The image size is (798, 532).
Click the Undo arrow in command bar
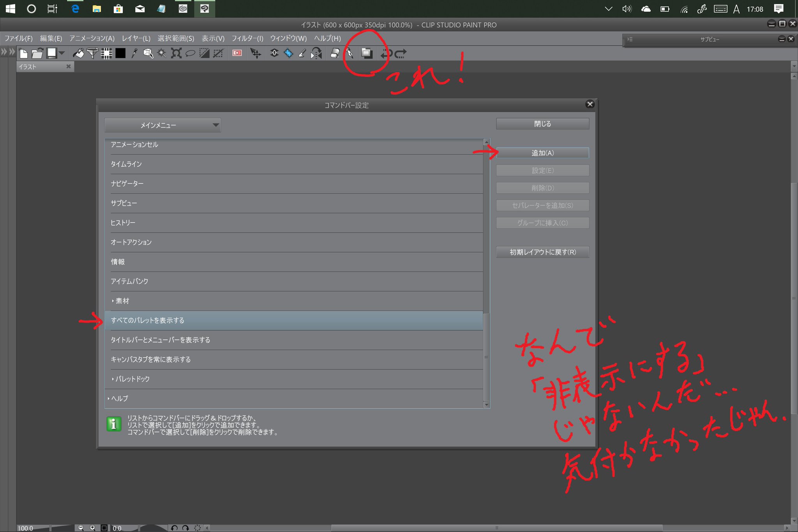pyautogui.click(x=386, y=53)
